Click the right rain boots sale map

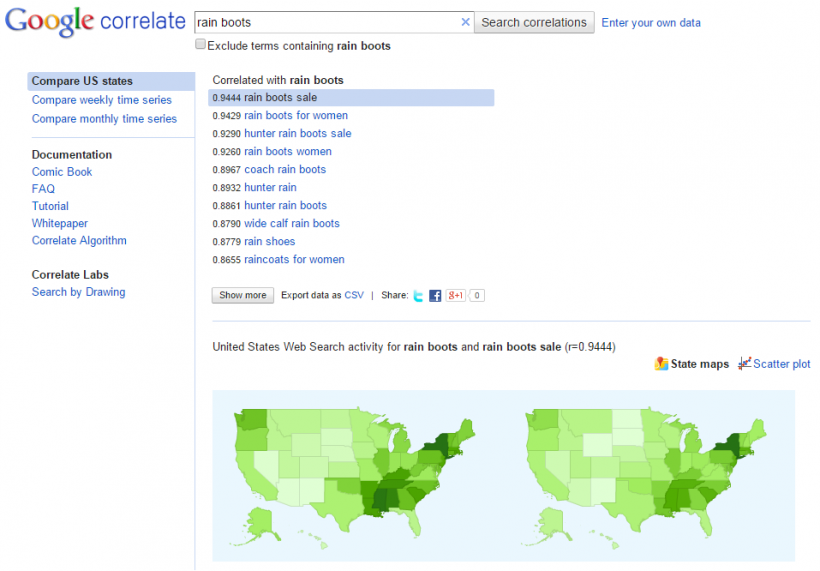pos(645,465)
